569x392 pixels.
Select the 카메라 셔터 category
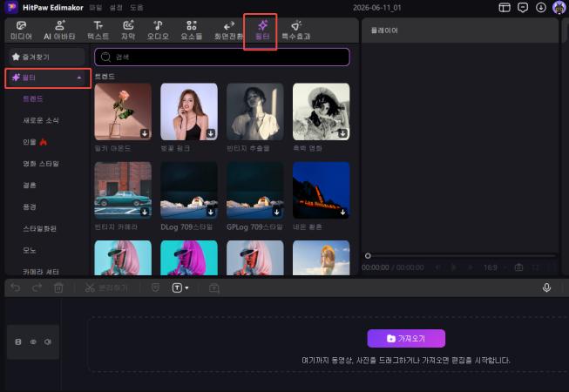(41, 272)
